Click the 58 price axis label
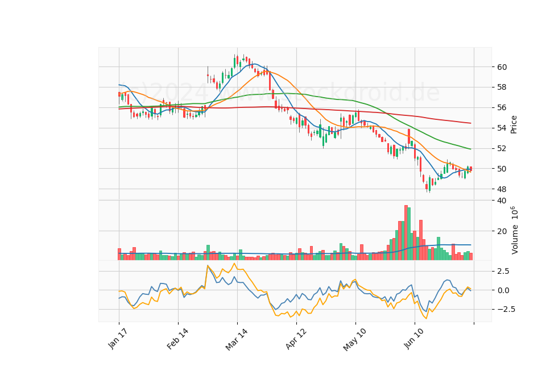This screenshot has width=546, height=392. [502, 87]
